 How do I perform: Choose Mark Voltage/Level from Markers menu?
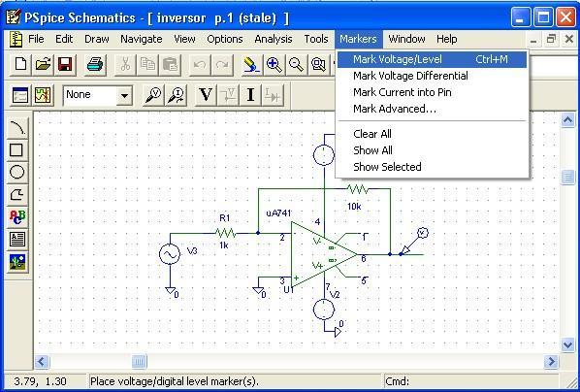pos(432,59)
